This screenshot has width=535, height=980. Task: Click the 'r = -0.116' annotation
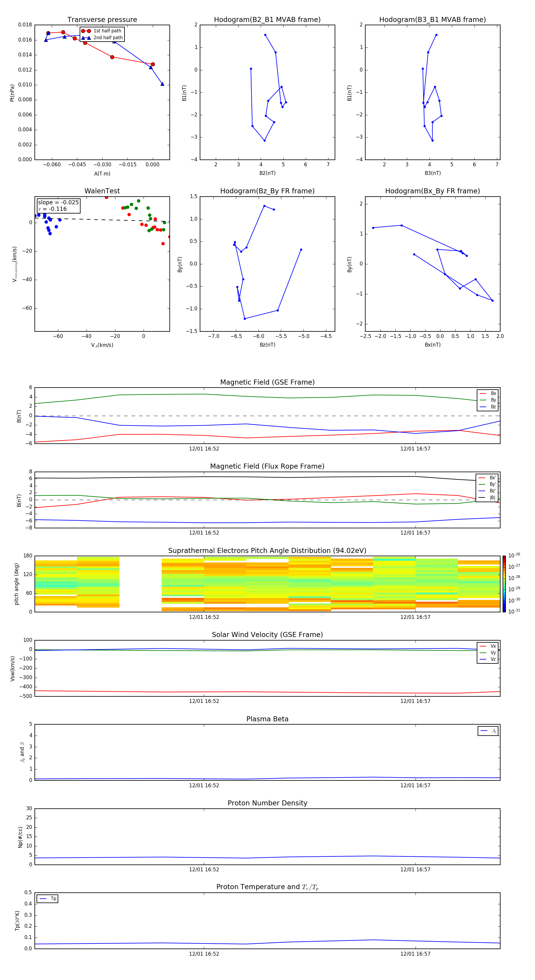[x=53, y=209]
